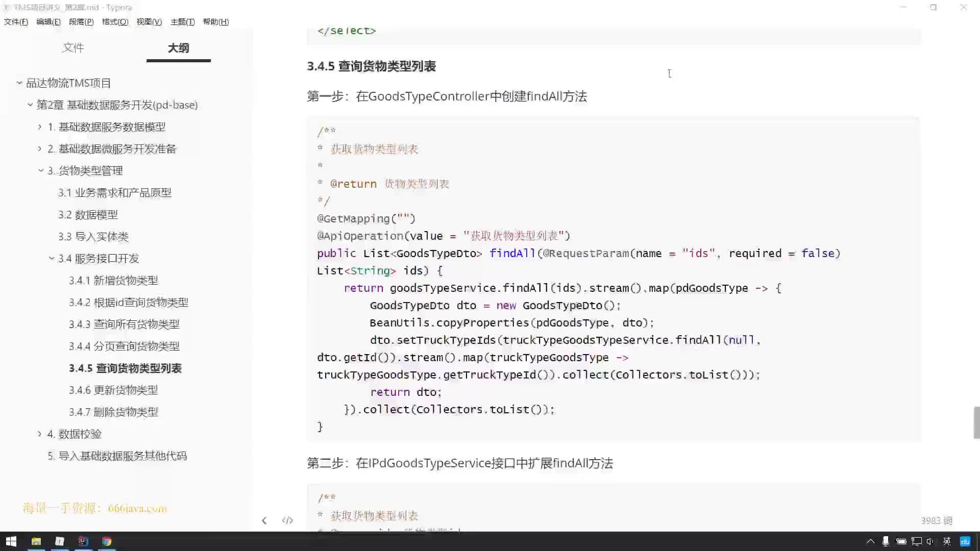Open Chrome browser from taskbar
Screen dimensions: 980x551
click(x=107, y=541)
